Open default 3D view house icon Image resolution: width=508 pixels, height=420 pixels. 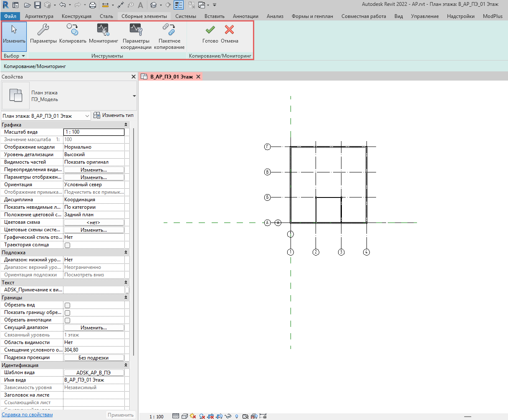(153, 5)
